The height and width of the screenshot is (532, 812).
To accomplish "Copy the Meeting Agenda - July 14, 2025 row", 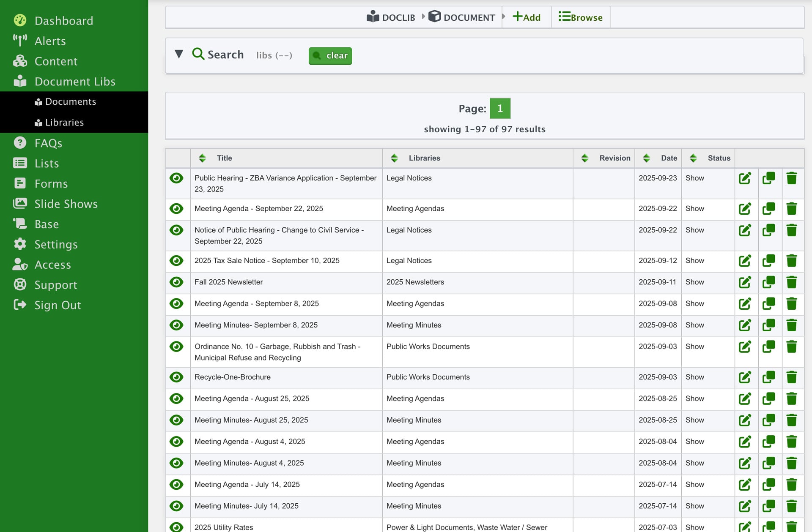I will point(768,485).
